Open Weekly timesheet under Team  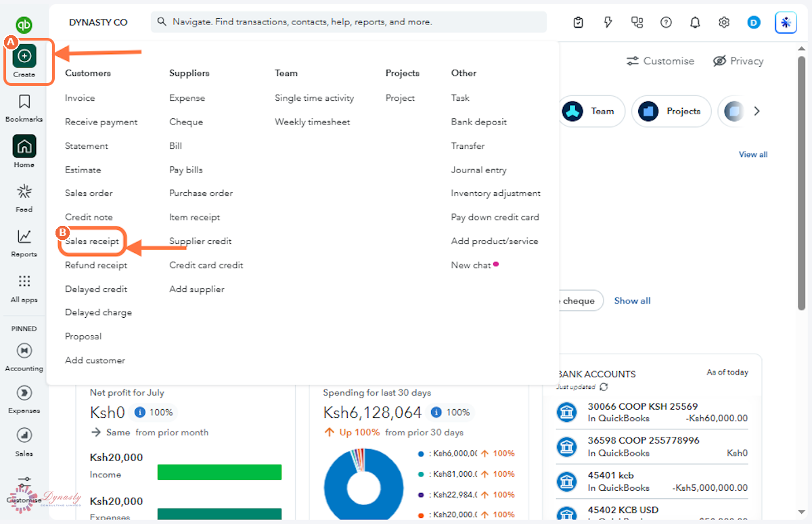pos(313,122)
